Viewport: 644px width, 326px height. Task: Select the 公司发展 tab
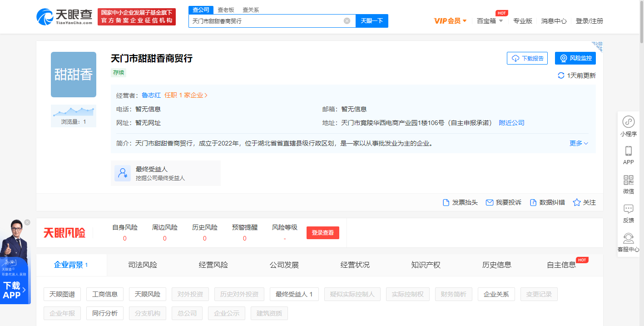tap(284, 265)
